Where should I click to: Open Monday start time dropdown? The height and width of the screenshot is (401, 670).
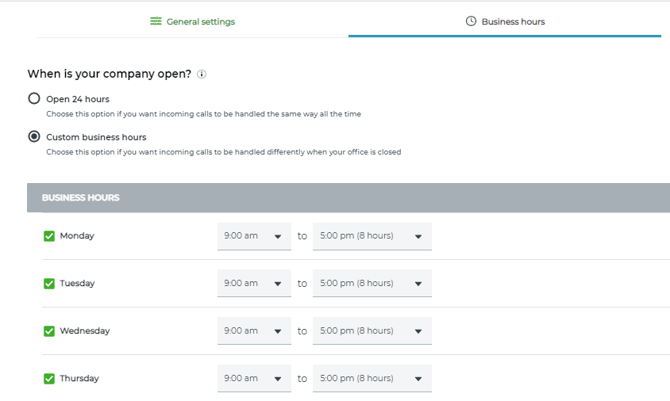pyautogui.click(x=254, y=236)
